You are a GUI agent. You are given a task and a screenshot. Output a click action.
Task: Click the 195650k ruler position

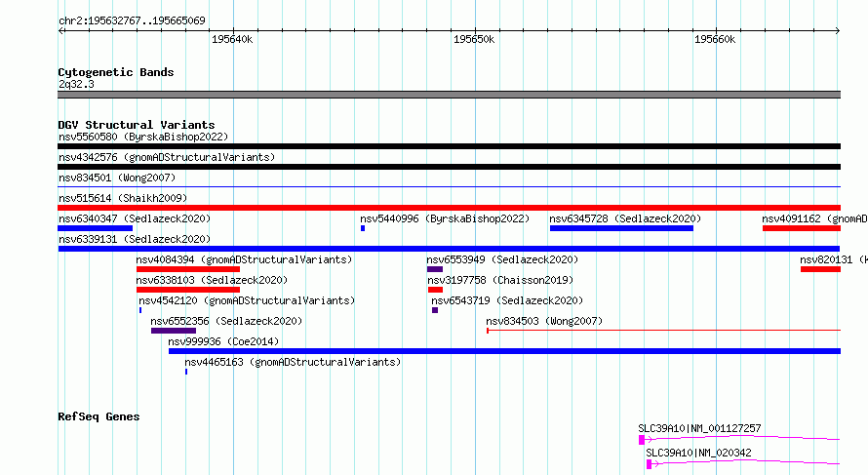point(474,39)
